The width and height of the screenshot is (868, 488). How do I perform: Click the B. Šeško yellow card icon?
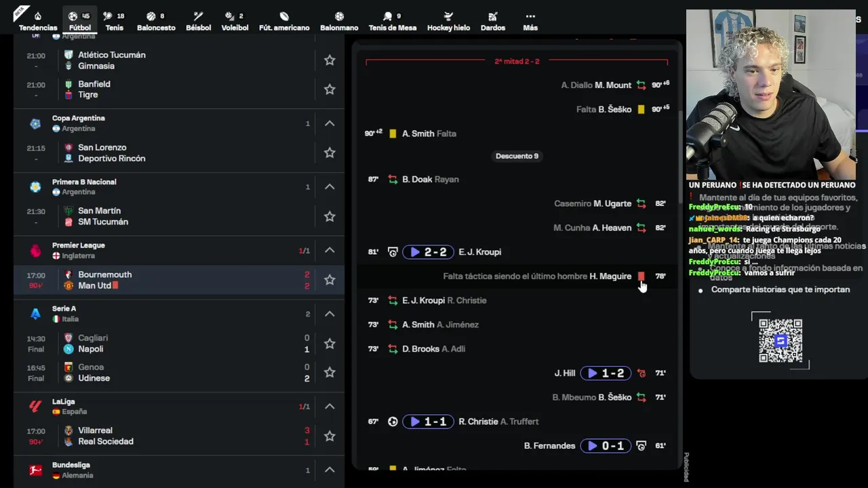coord(642,109)
